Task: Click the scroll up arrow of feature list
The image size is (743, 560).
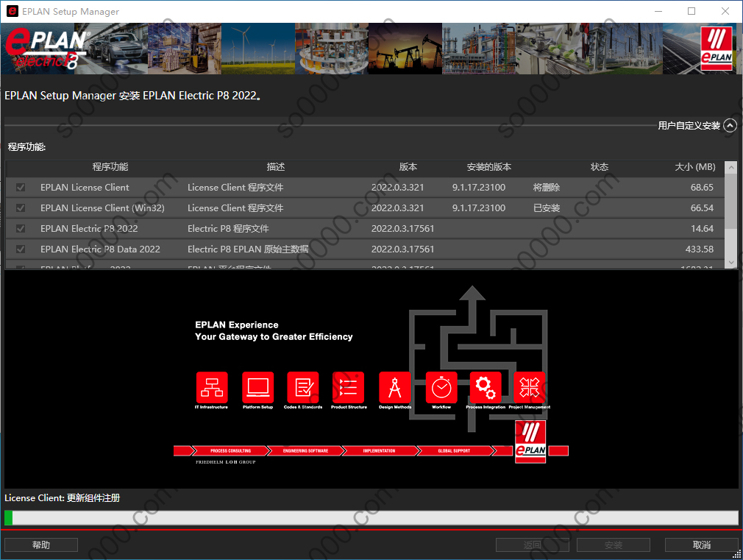Action: (x=731, y=167)
